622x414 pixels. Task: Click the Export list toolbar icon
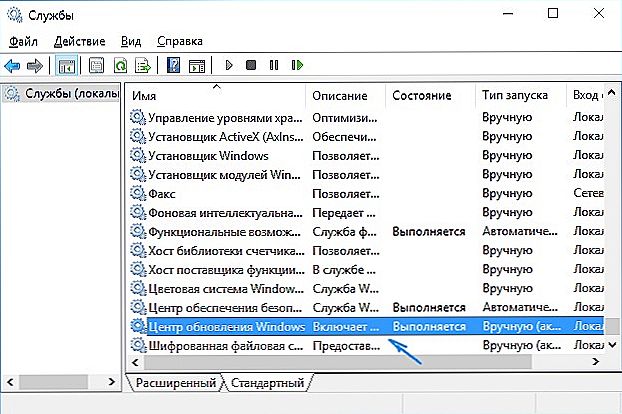pos(143,65)
